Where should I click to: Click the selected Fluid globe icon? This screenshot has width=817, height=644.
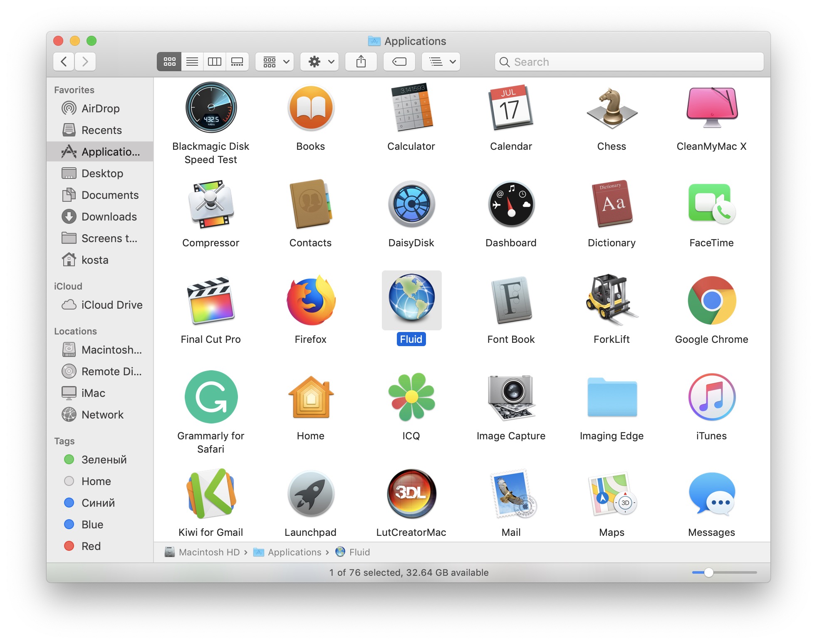(x=411, y=299)
